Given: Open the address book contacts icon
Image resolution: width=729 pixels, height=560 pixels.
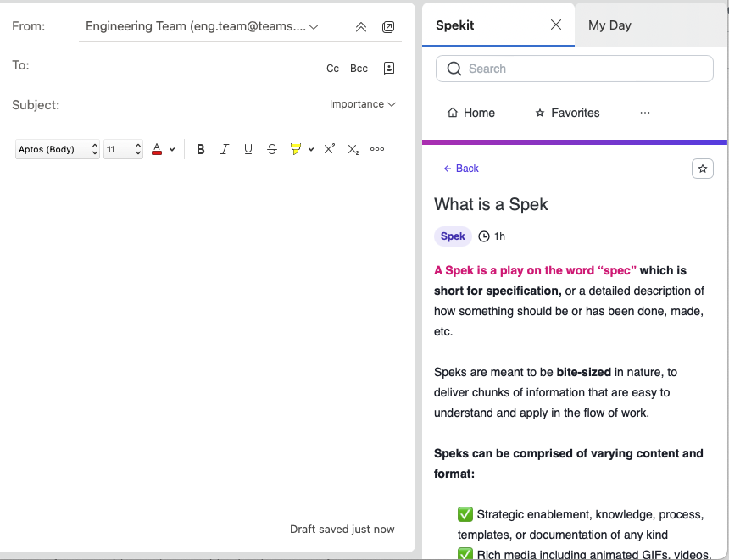Looking at the screenshot, I should click(389, 69).
